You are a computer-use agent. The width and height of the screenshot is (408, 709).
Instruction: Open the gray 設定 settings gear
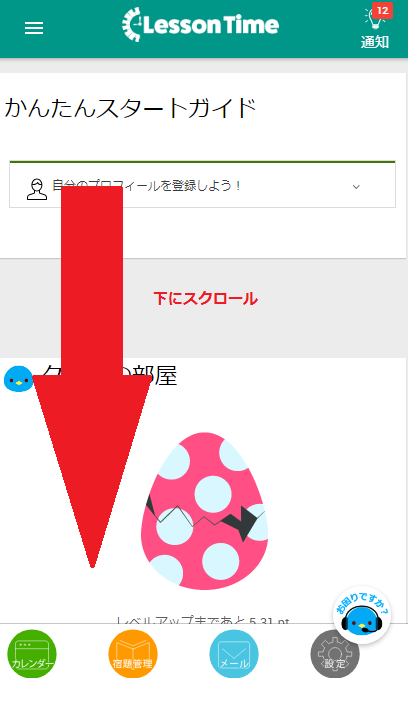pyautogui.click(x=335, y=654)
